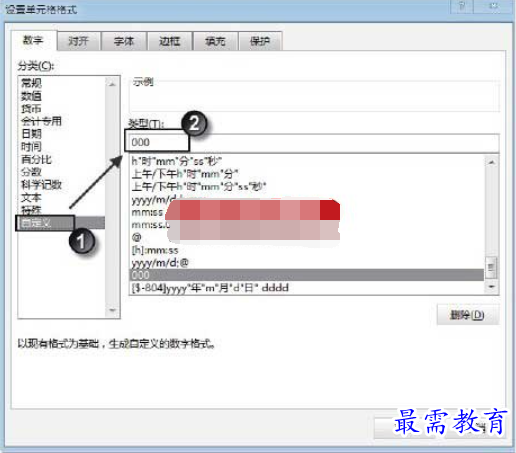Close the 设置单元格格式 dialog
The image size is (516, 453).
[494, 6]
